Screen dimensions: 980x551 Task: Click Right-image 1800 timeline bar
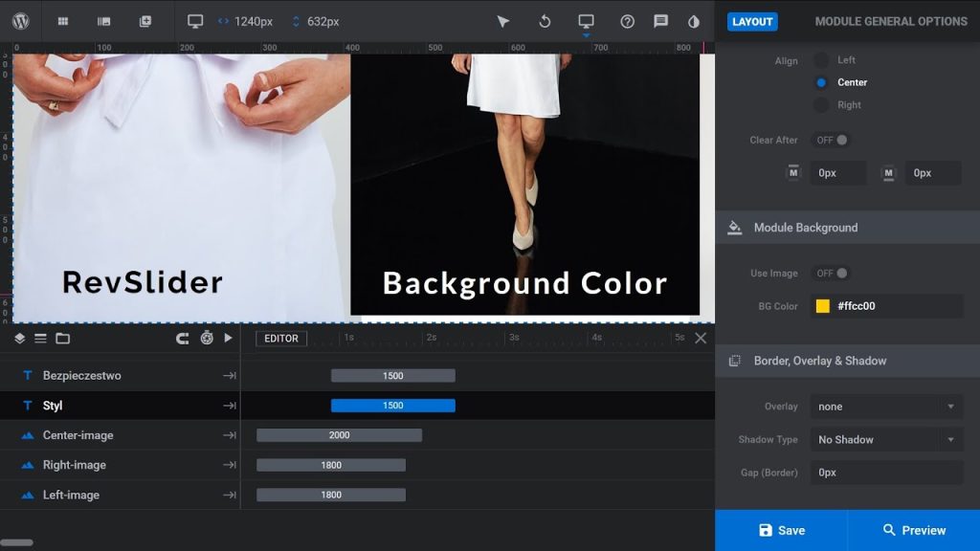(x=331, y=465)
